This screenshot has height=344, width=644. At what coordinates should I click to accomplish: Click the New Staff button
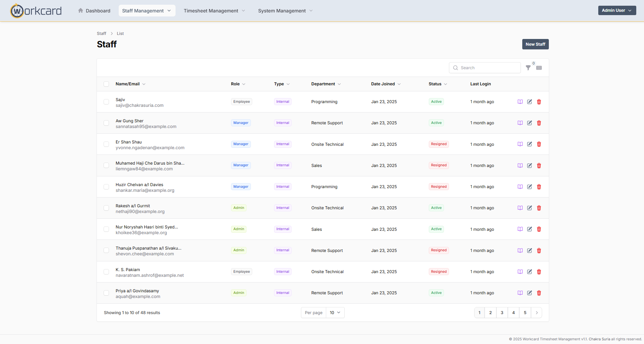click(x=535, y=44)
